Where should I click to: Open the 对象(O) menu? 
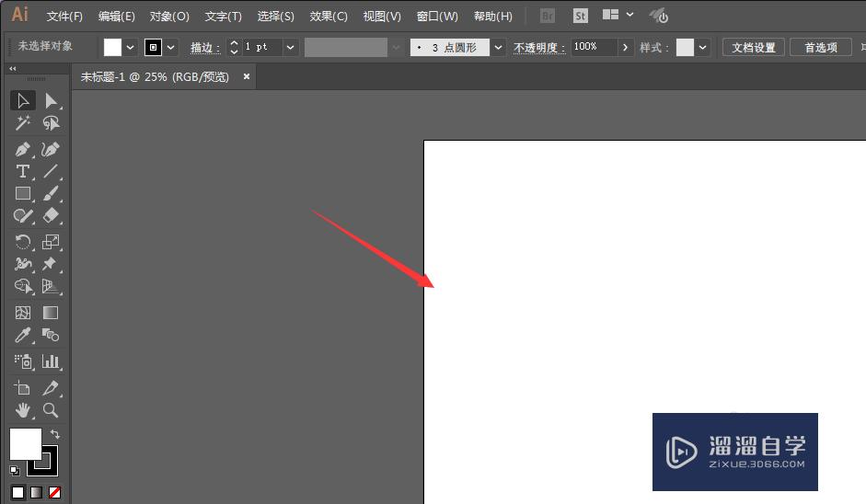coord(169,16)
